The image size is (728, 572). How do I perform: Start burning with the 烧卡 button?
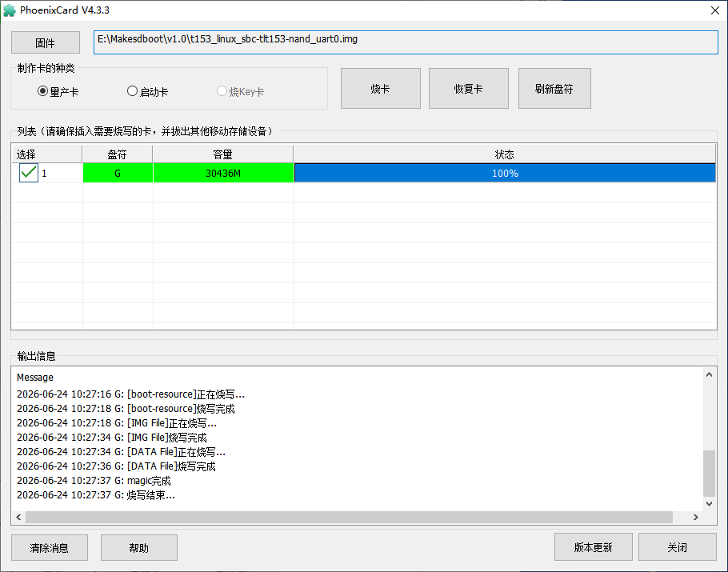pos(381,89)
